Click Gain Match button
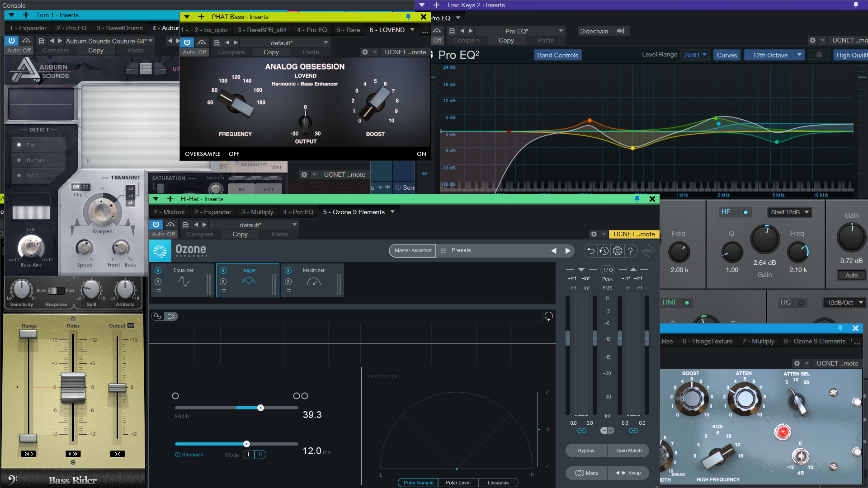 pyautogui.click(x=628, y=450)
